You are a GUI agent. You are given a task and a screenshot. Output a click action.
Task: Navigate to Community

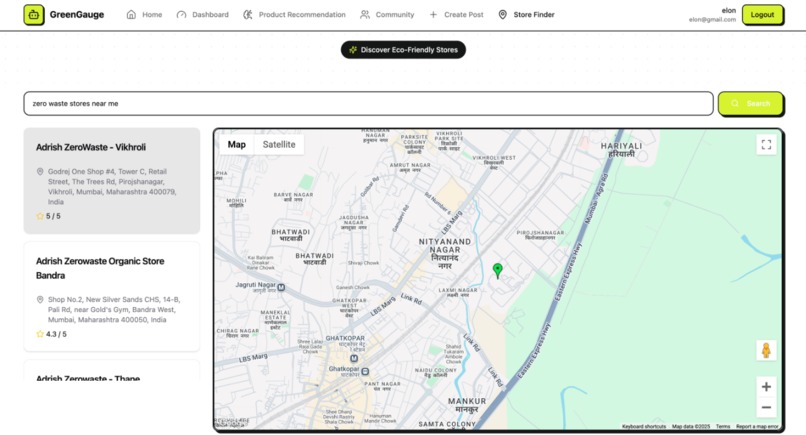pos(387,15)
